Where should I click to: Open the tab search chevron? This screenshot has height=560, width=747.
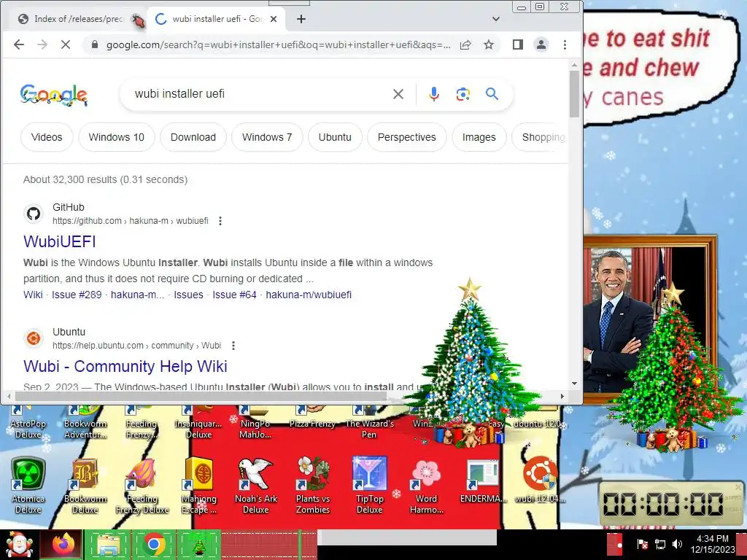pos(496,19)
